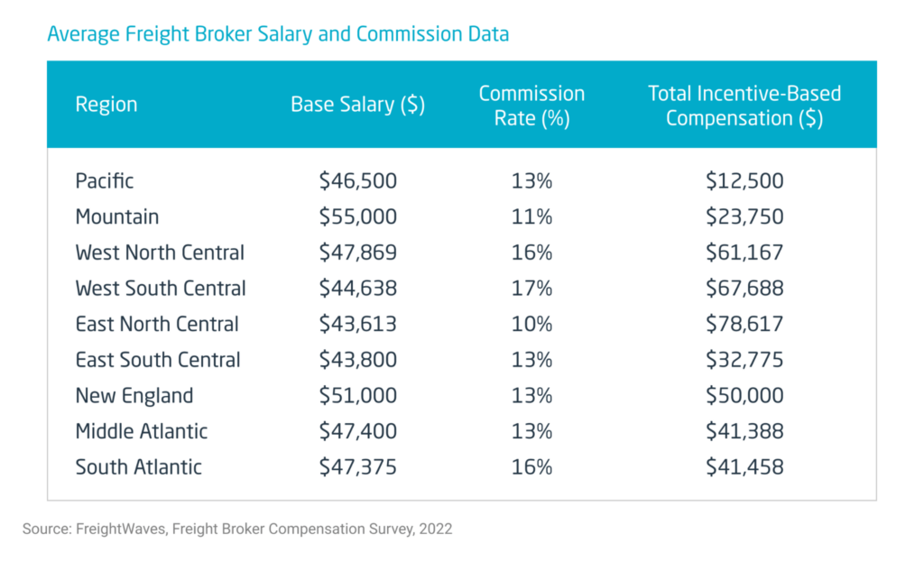Click the Middle Atlantic row label
The height and width of the screenshot is (562, 924).
pyautogui.click(x=142, y=431)
